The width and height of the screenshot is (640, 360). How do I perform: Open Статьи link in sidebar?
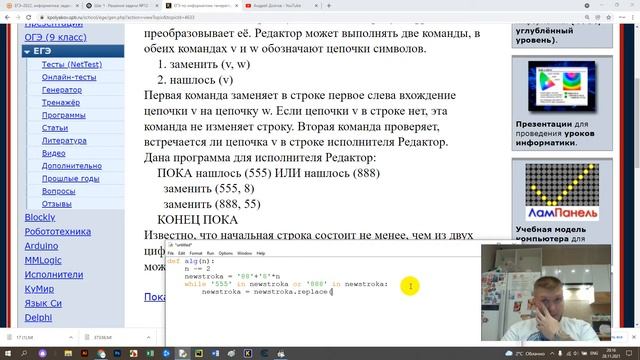coord(55,128)
